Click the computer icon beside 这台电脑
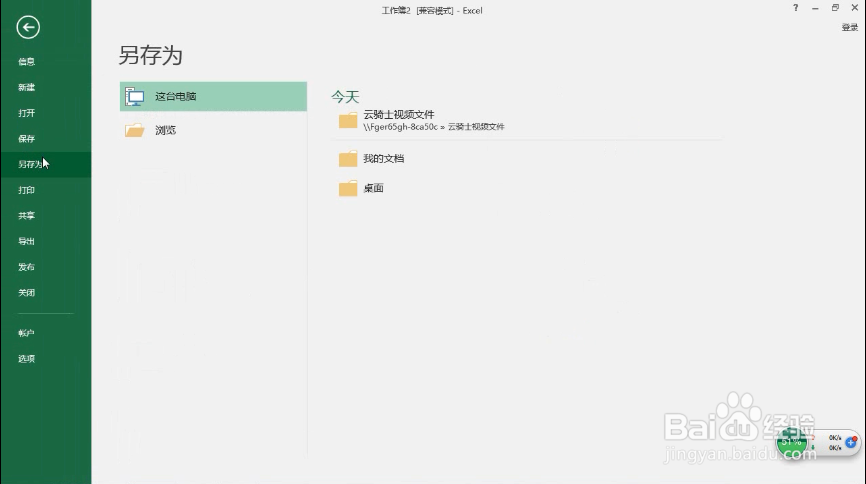This screenshot has height=484, width=866. pyautogui.click(x=134, y=97)
